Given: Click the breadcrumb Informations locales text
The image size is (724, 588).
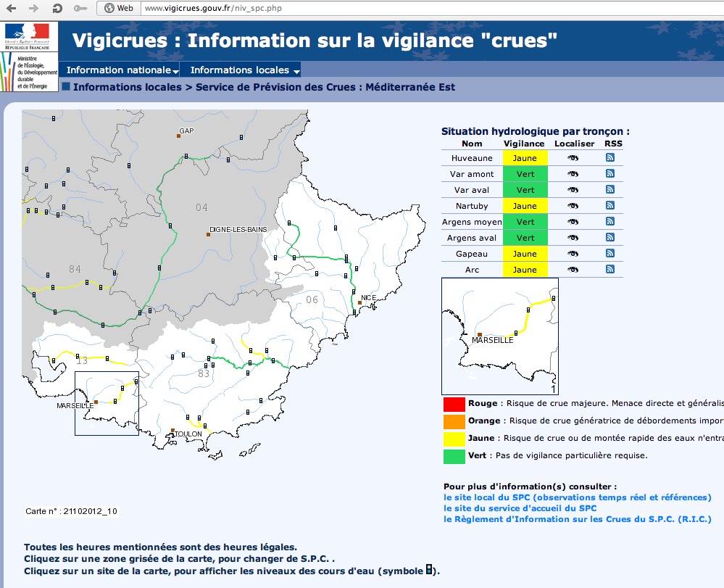Looking at the screenshot, I should click(x=128, y=87).
